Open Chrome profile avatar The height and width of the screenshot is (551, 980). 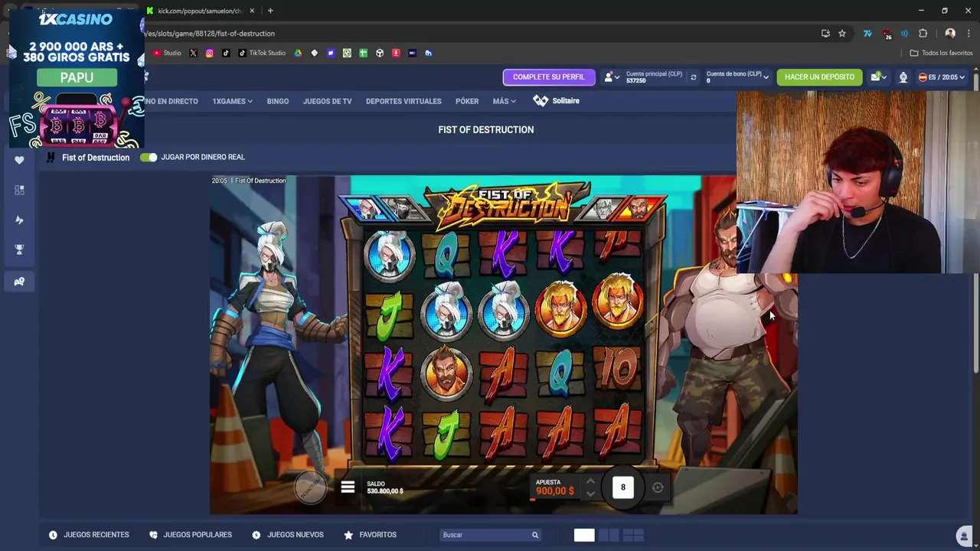(x=950, y=34)
